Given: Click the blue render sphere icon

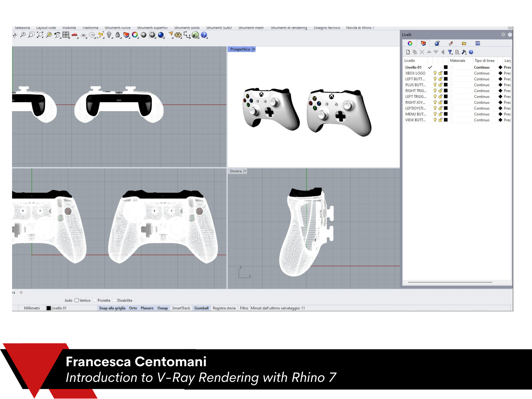Looking at the screenshot, I should point(161,35).
